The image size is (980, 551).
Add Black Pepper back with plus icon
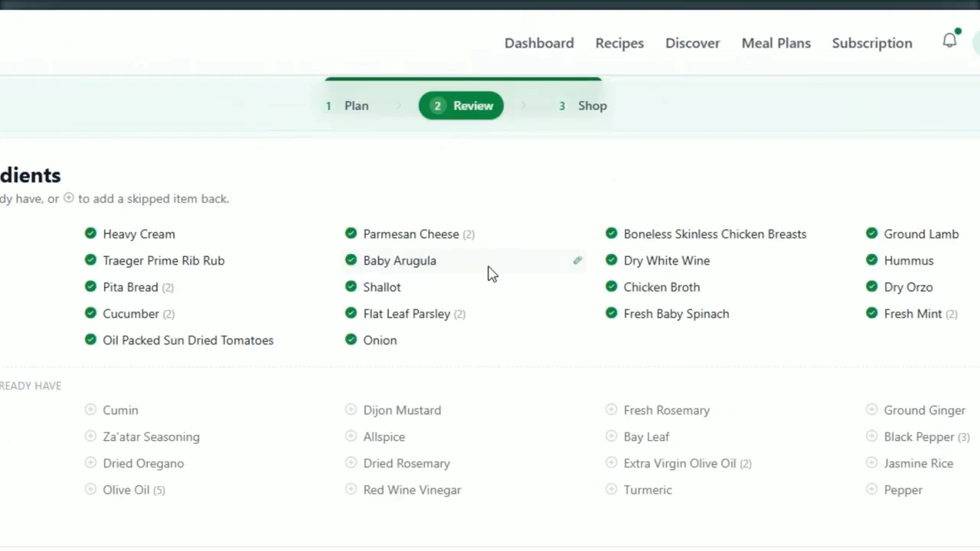tap(871, 436)
